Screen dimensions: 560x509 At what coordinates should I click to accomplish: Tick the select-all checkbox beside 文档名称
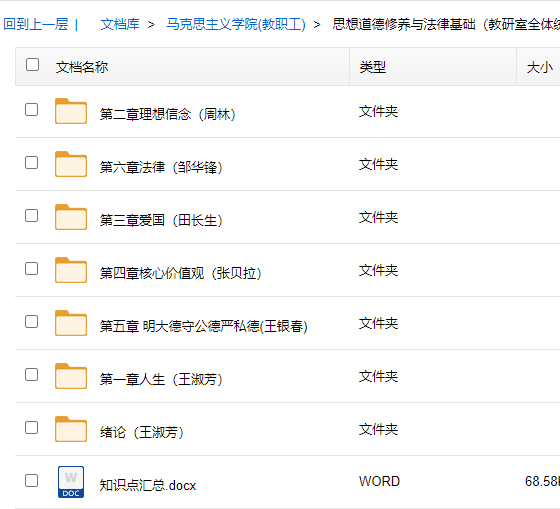tap(32, 65)
